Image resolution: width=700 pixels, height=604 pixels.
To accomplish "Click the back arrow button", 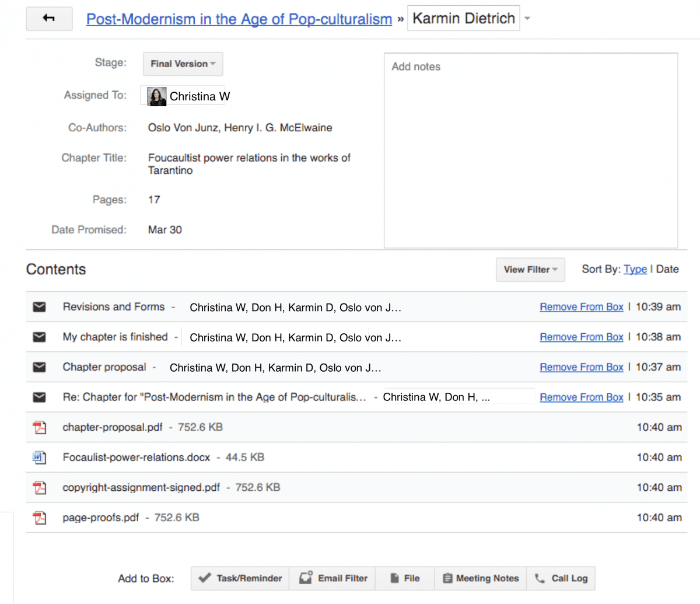I will pos(49,19).
